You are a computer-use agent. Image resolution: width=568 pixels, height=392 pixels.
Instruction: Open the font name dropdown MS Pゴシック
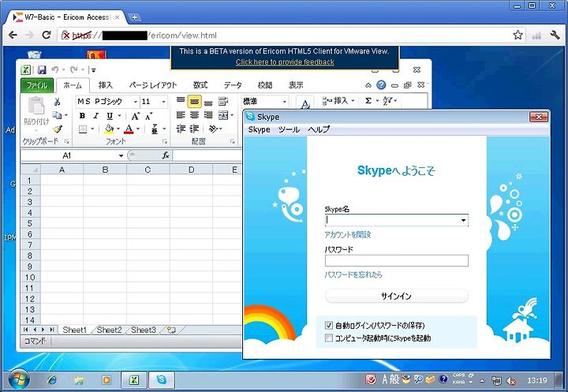pos(136,102)
